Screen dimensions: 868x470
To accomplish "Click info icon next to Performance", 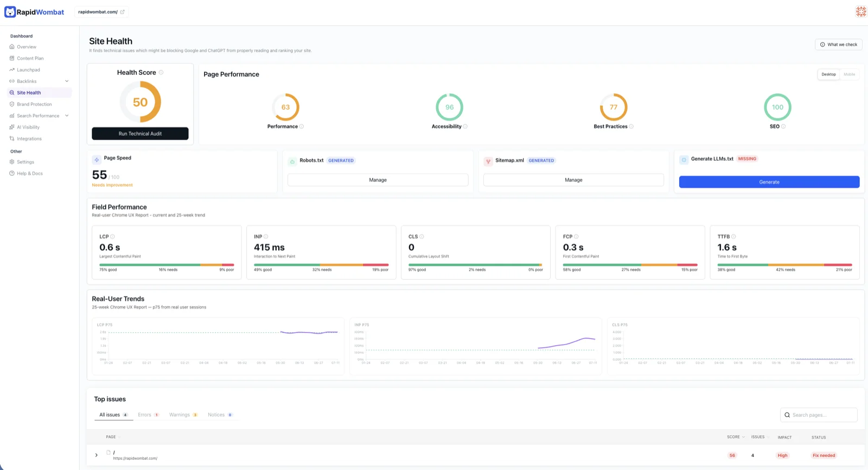I will (302, 126).
